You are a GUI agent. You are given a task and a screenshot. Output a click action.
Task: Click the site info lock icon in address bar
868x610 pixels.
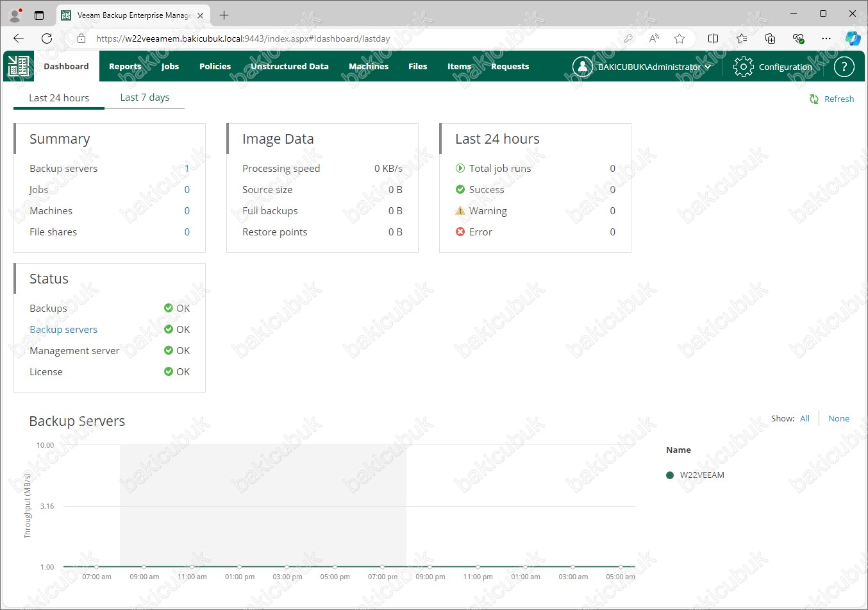[81, 38]
